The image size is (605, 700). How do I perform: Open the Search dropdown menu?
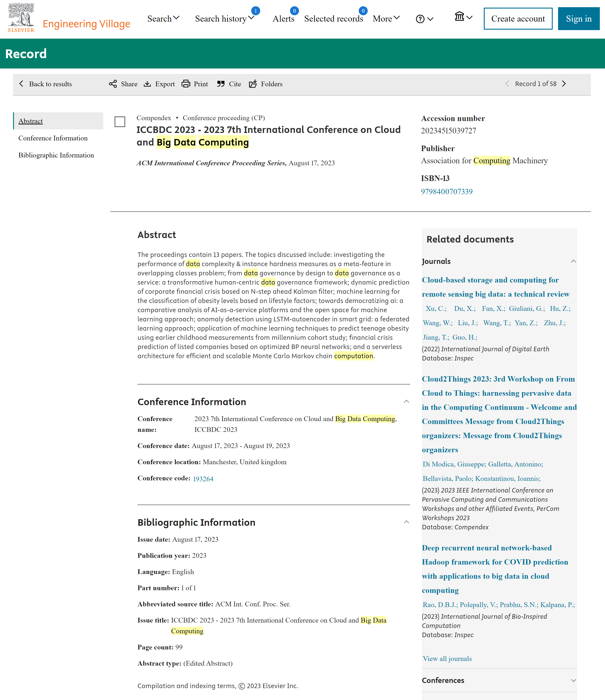163,19
